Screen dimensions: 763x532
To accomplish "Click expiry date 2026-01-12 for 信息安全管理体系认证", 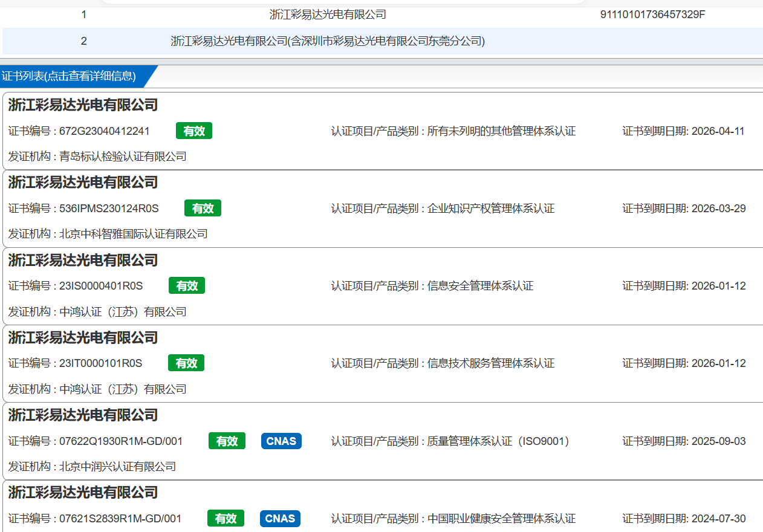I will (x=718, y=286).
